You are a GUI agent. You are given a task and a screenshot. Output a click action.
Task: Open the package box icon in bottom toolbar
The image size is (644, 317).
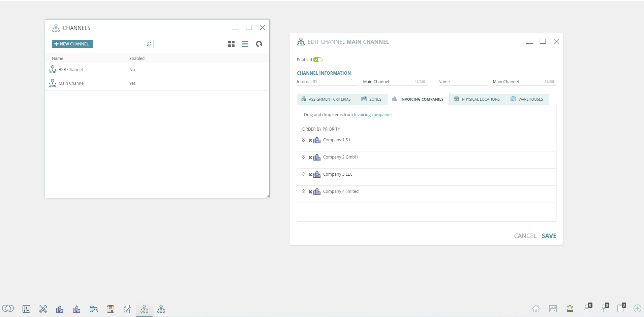click(x=111, y=309)
